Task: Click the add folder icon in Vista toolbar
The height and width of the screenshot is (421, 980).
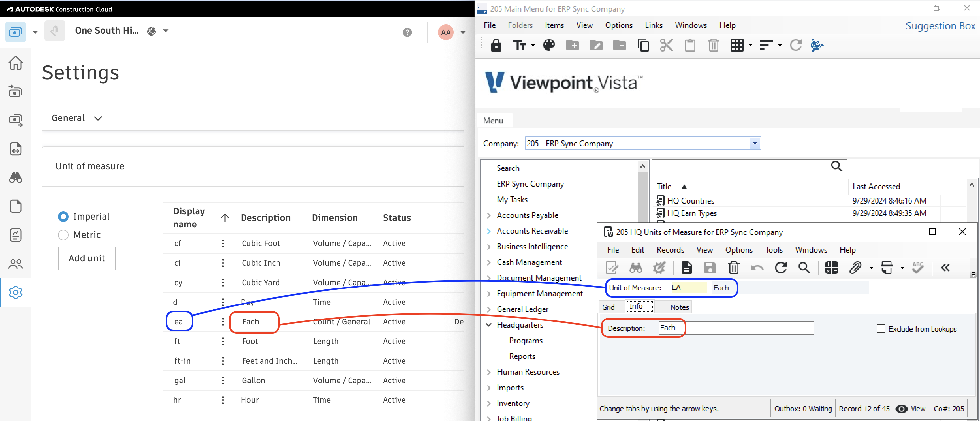Action: [572, 45]
